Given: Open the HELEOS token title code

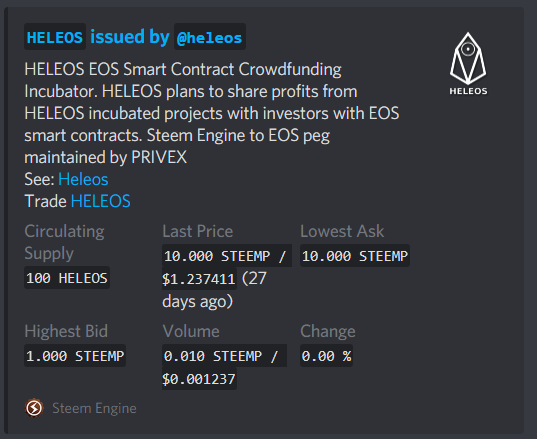Looking at the screenshot, I should coord(55,37).
